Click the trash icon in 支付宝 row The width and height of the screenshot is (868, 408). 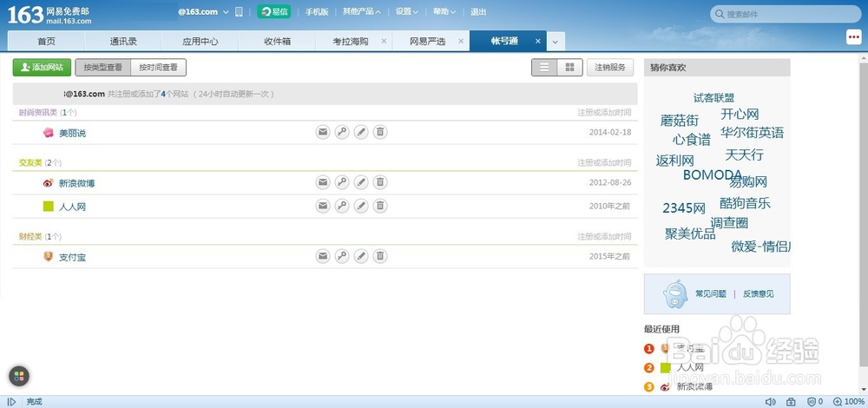(x=380, y=256)
